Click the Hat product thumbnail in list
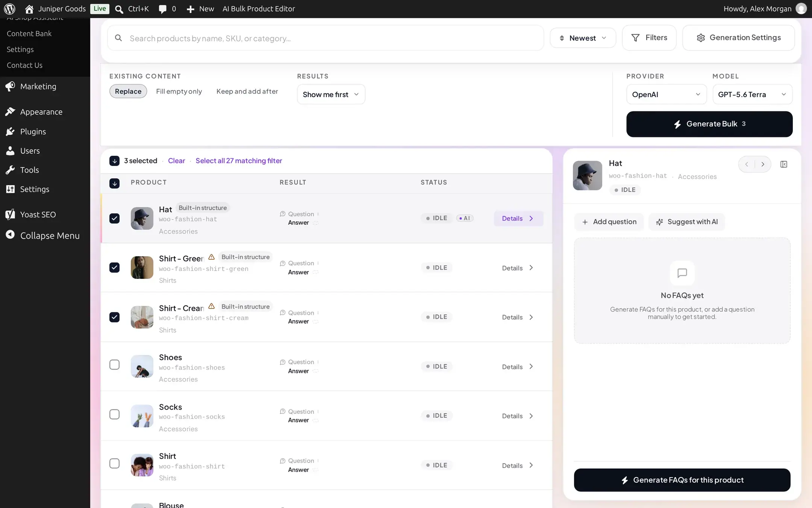Viewport: 812px width, 508px height. pos(142,218)
